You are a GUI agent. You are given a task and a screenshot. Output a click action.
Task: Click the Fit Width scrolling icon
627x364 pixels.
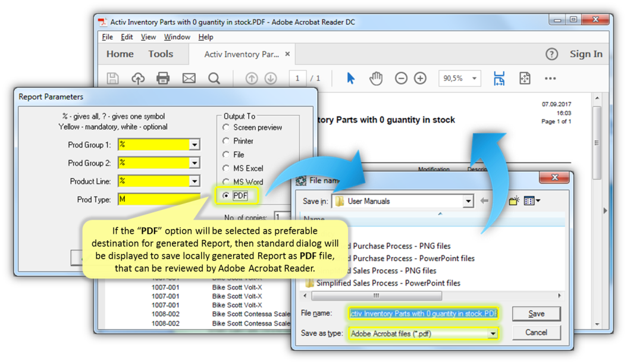coord(499,79)
